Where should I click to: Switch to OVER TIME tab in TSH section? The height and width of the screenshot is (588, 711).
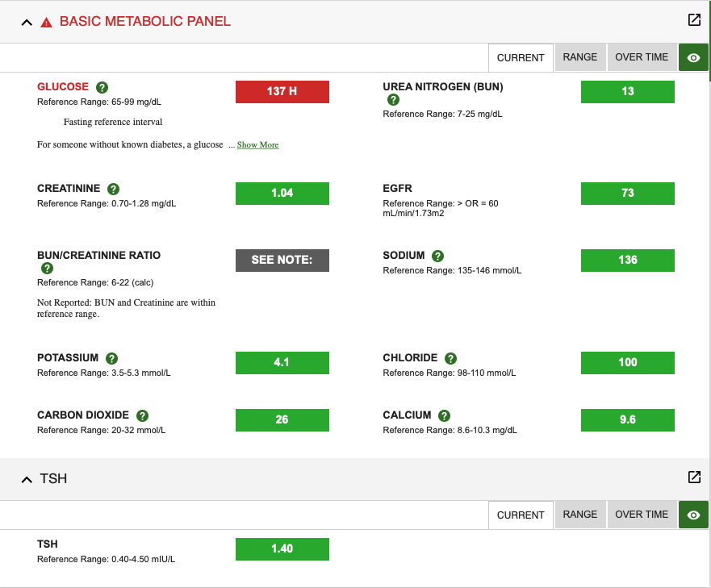pyautogui.click(x=642, y=515)
